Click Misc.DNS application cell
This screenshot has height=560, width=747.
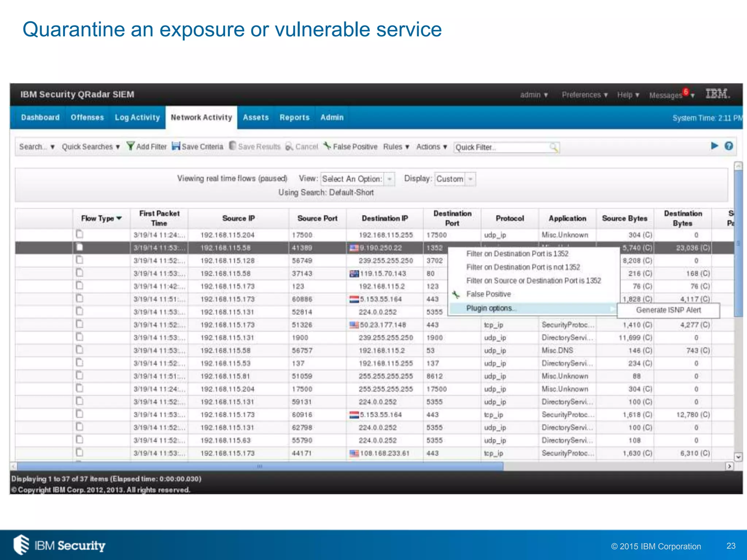pos(557,350)
